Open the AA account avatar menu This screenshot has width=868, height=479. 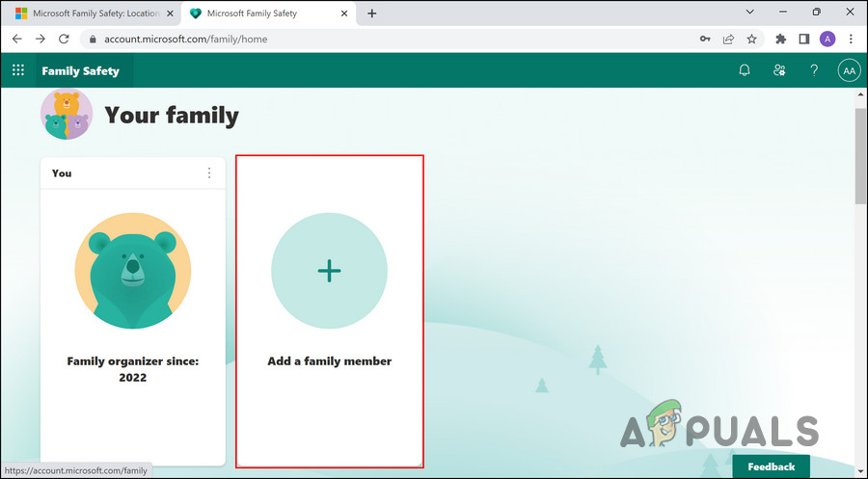(x=849, y=70)
